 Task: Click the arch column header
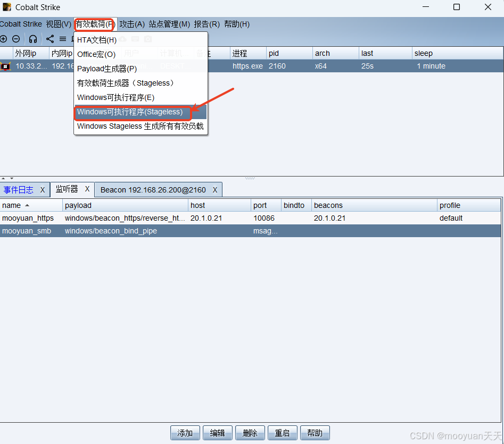pyautogui.click(x=336, y=53)
